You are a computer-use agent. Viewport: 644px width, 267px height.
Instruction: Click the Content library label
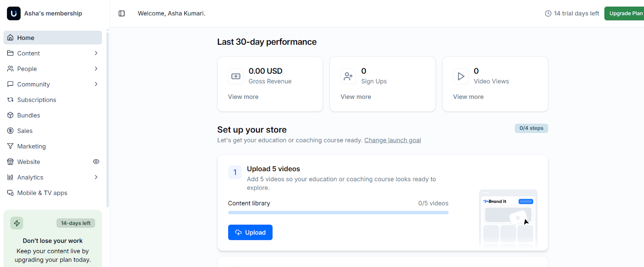click(249, 203)
